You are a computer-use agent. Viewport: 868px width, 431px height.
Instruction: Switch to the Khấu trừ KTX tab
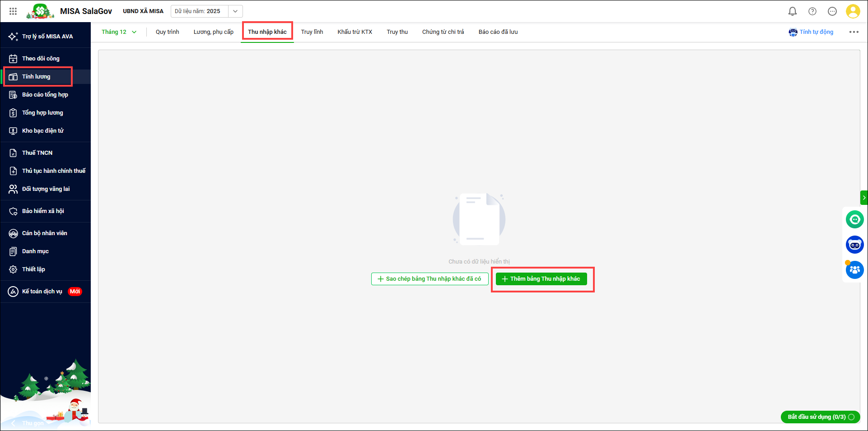pyautogui.click(x=355, y=32)
